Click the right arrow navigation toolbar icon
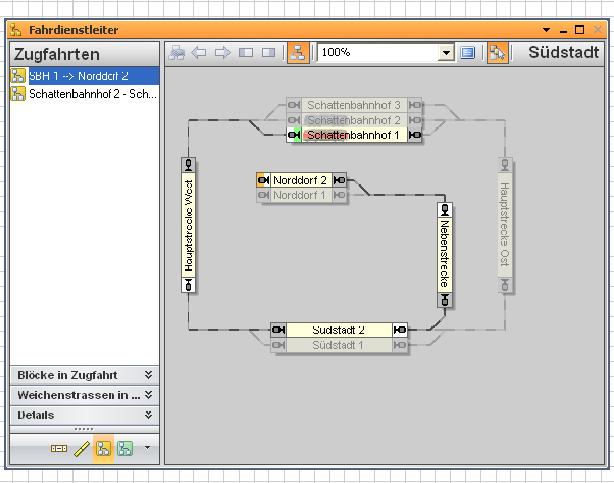Viewport: 614px width, 483px height. (222, 53)
